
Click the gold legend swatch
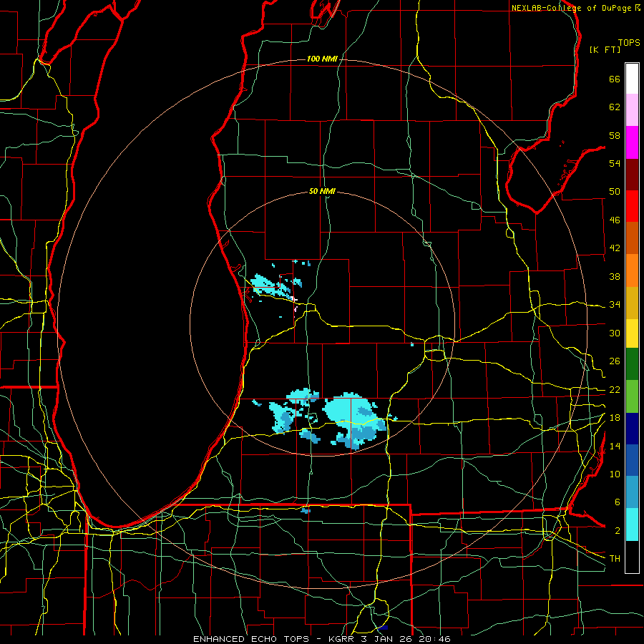632,303
